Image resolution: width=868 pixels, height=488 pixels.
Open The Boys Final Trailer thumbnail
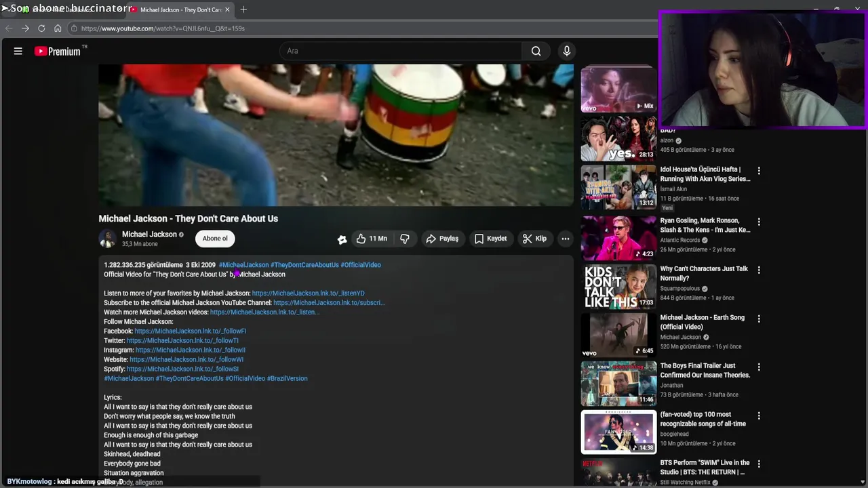coord(618,384)
